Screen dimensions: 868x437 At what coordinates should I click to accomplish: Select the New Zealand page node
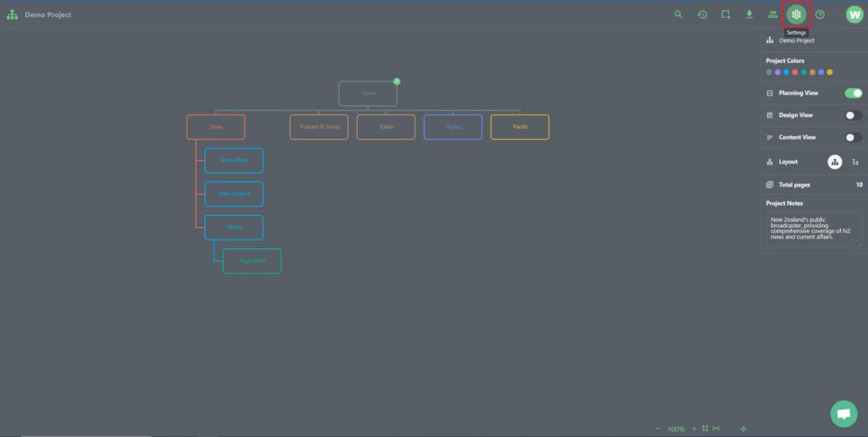pyautogui.click(x=234, y=194)
